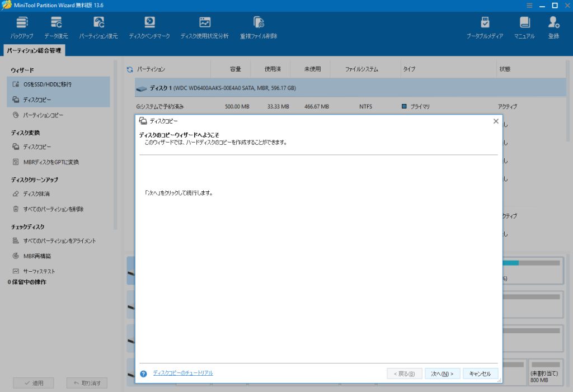Viewport: 573px width, 392px height.
Task: Open パーティション復元 in the toolbar
Action: 98,28
